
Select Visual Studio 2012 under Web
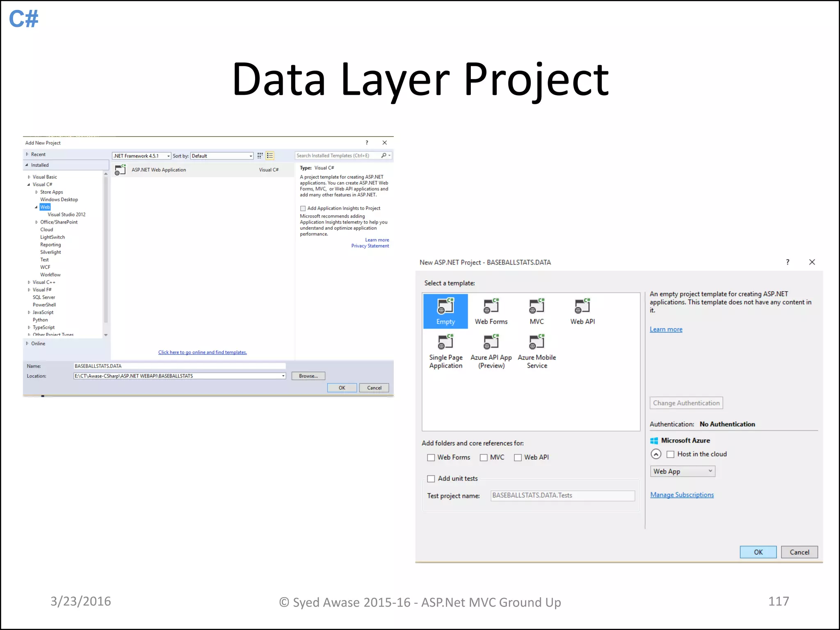click(x=66, y=215)
